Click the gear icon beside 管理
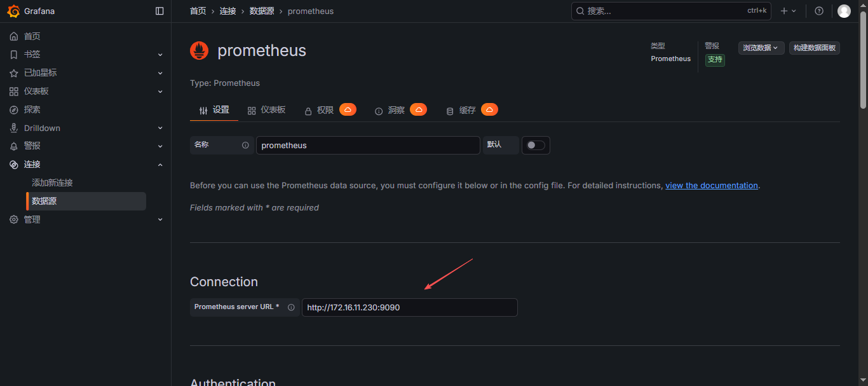868x386 pixels. pyautogui.click(x=13, y=219)
